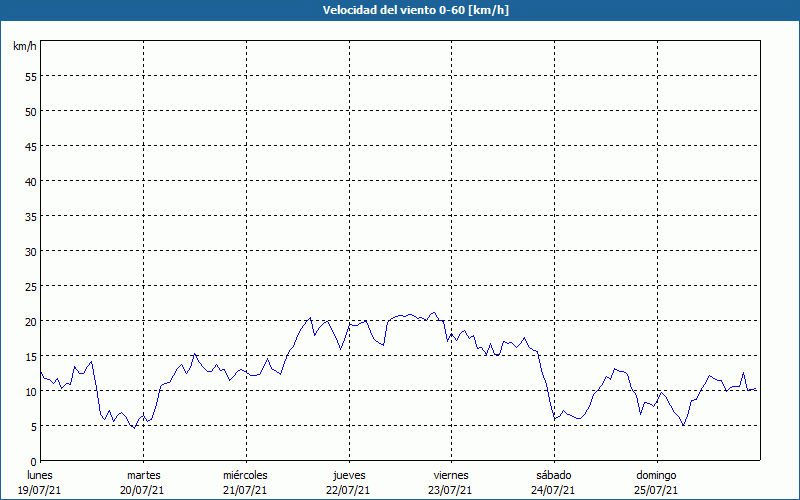Click the date 20/07/21 under martes
800x500 pixels.
[143, 490]
